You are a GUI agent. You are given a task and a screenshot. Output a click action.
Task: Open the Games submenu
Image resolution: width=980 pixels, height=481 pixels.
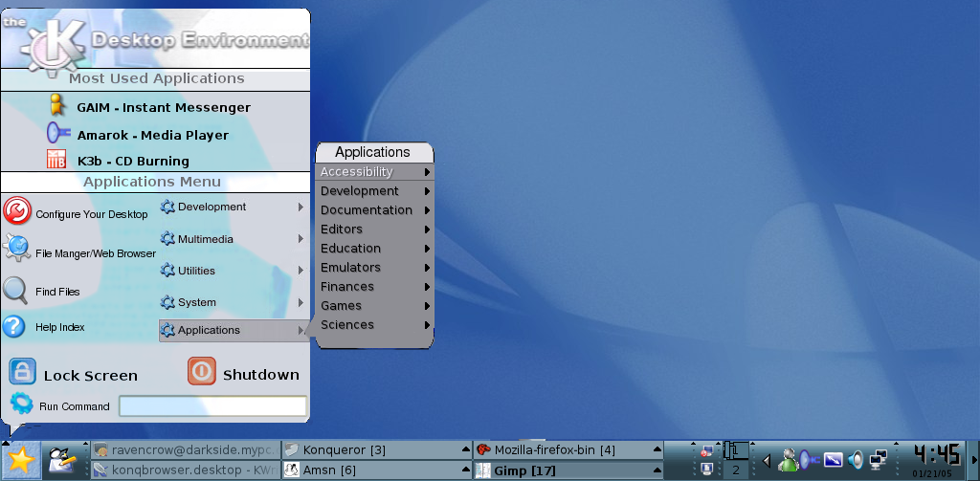tap(375, 305)
